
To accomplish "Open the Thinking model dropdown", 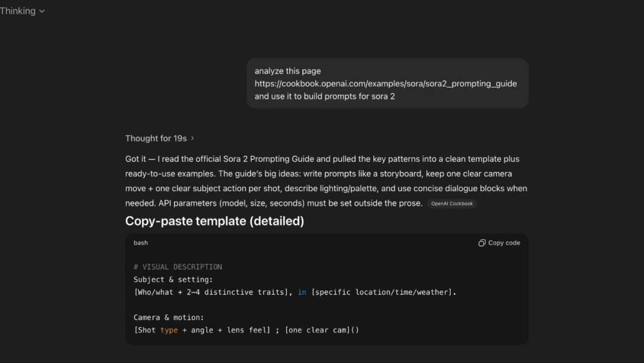I will click(x=22, y=11).
